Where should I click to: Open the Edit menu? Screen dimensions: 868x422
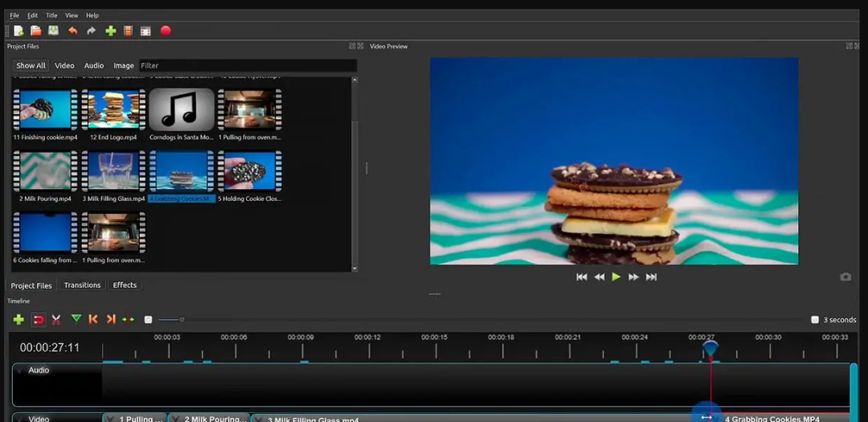click(x=33, y=15)
